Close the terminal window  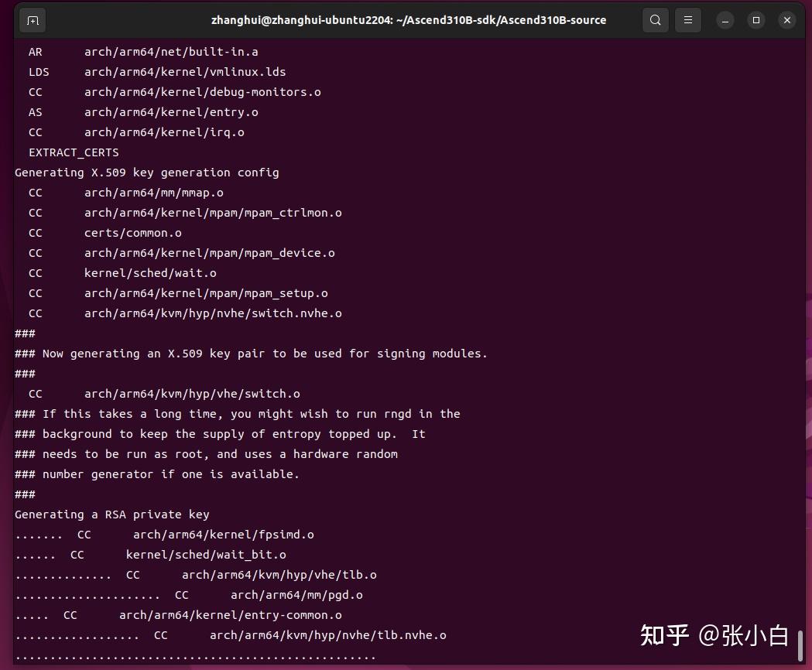click(786, 20)
